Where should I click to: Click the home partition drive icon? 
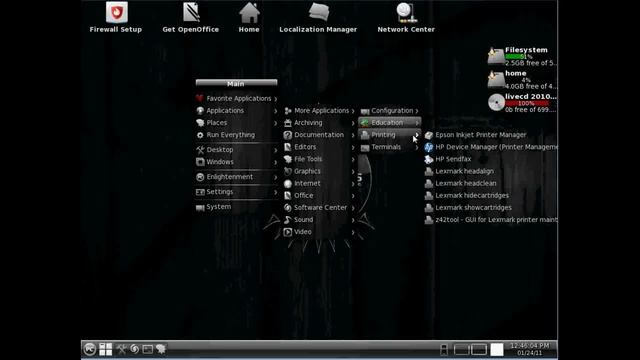(x=496, y=80)
